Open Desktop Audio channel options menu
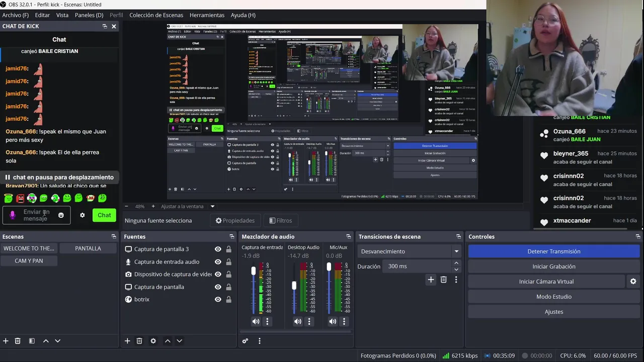The width and height of the screenshot is (644, 362). coord(309,321)
